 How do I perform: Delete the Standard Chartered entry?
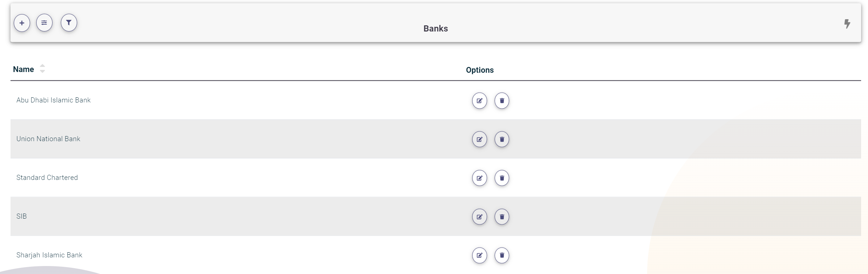[x=502, y=178]
